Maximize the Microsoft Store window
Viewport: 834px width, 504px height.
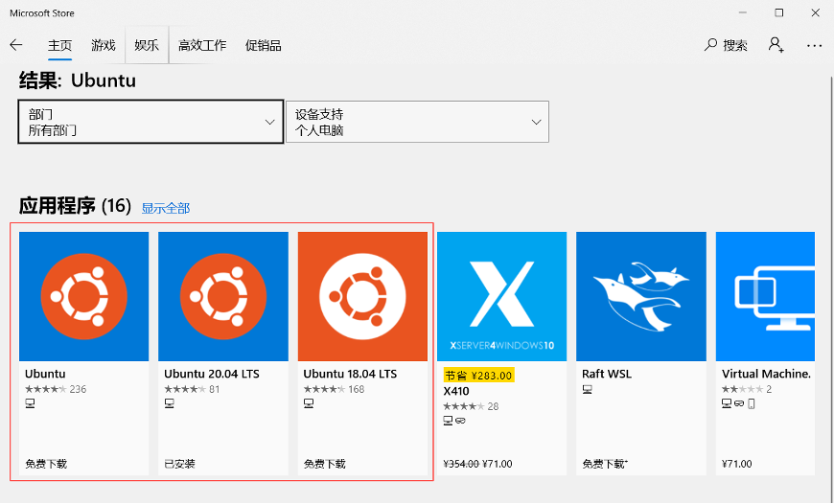(778, 12)
